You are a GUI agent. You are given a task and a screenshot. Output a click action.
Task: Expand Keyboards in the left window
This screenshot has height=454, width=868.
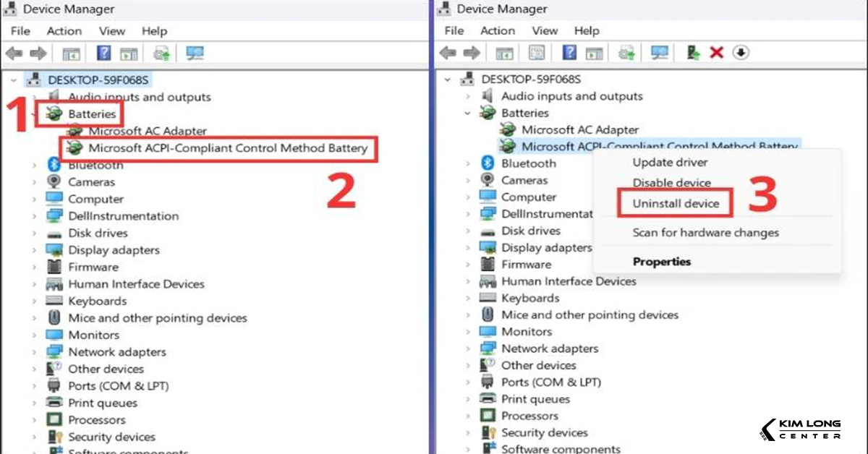coord(34,301)
